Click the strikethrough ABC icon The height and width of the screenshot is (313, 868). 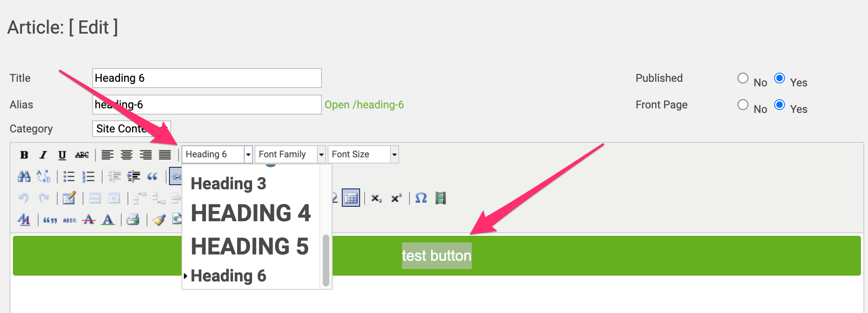coord(82,155)
